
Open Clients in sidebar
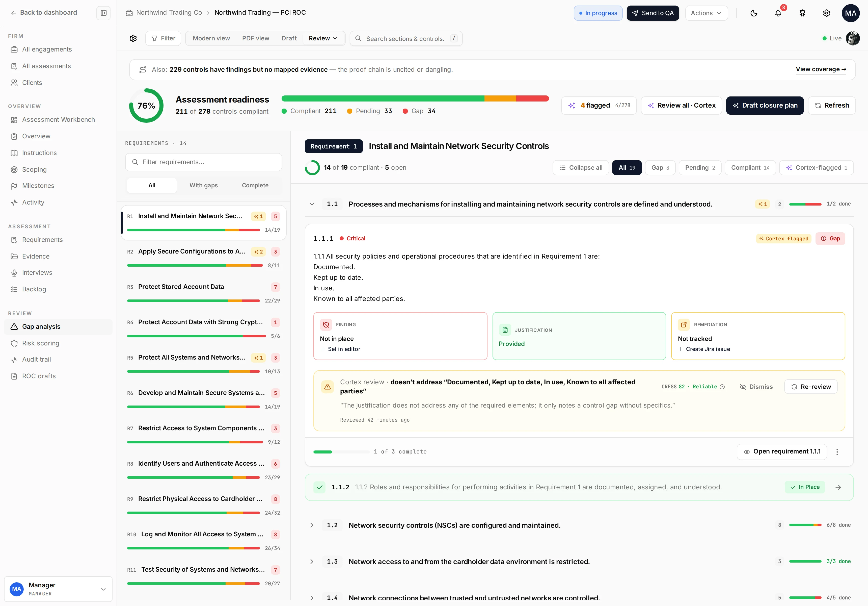[58, 83]
